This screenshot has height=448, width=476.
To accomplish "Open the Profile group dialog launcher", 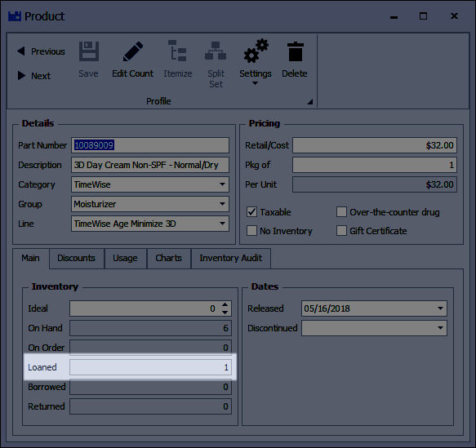I will [x=309, y=102].
